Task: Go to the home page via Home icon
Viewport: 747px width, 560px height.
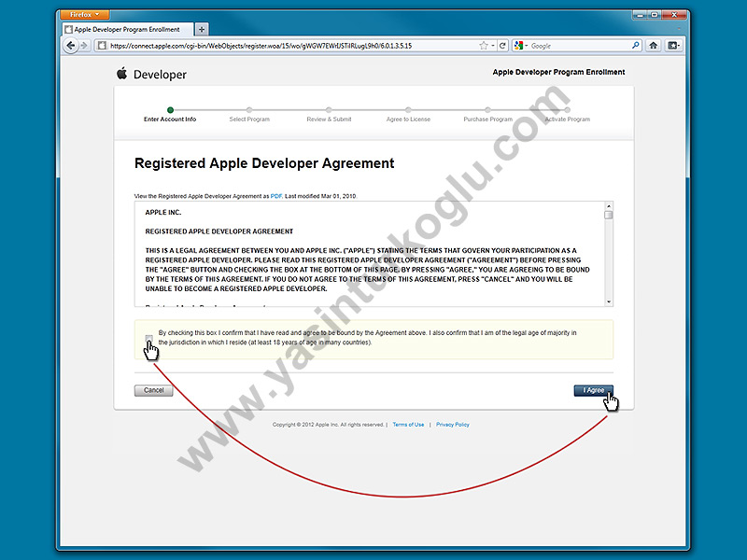Action: pos(653,46)
